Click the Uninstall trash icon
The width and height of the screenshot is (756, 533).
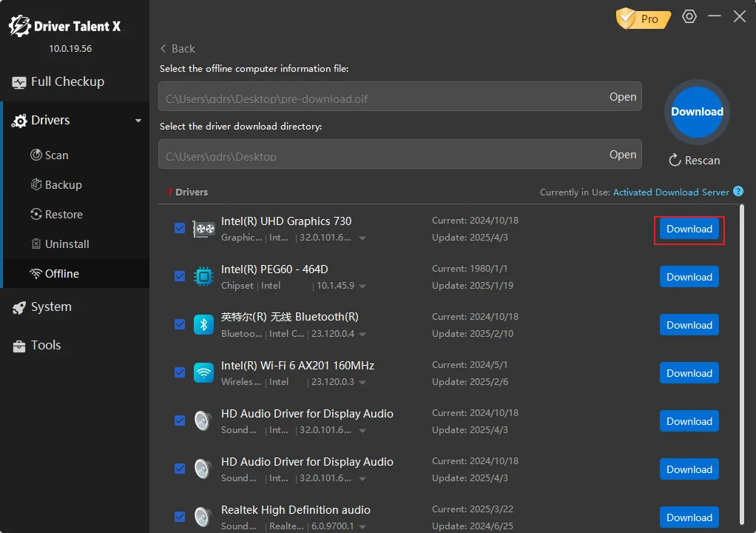(x=36, y=244)
